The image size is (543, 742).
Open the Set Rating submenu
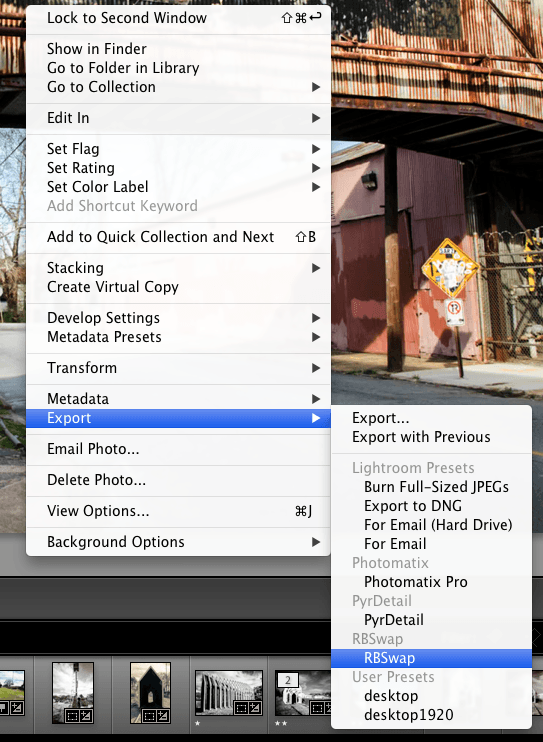[178, 168]
